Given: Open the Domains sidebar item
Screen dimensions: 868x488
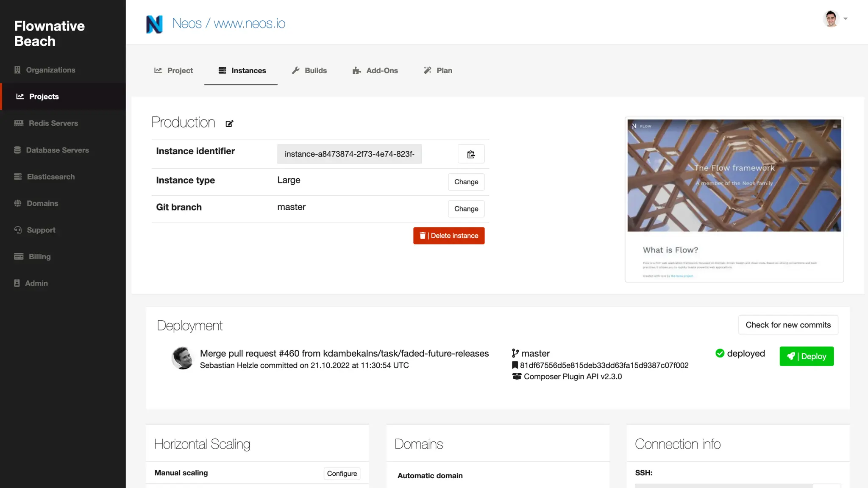Looking at the screenshot, I should click(42, 203).
